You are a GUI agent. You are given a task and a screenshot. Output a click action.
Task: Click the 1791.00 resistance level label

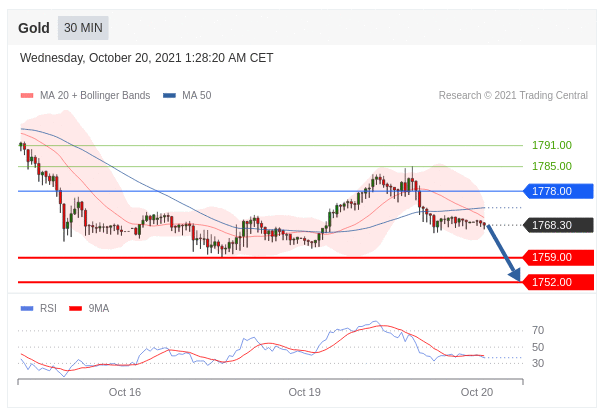pos(552,145)
